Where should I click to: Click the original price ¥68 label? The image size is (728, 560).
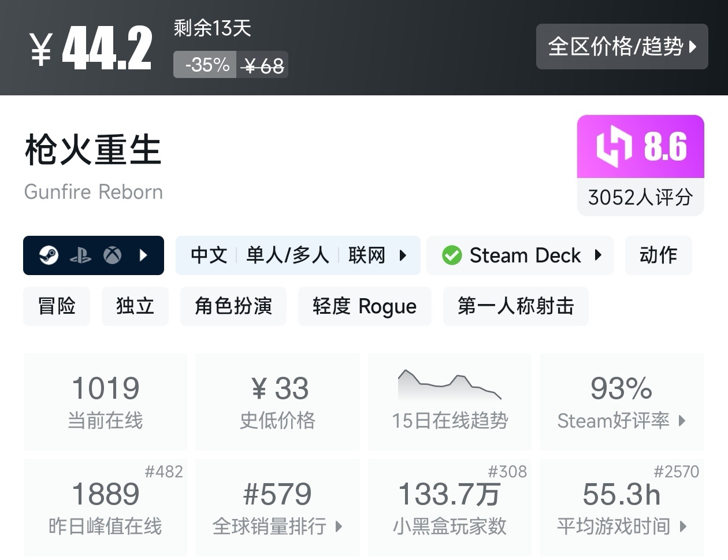263,65
